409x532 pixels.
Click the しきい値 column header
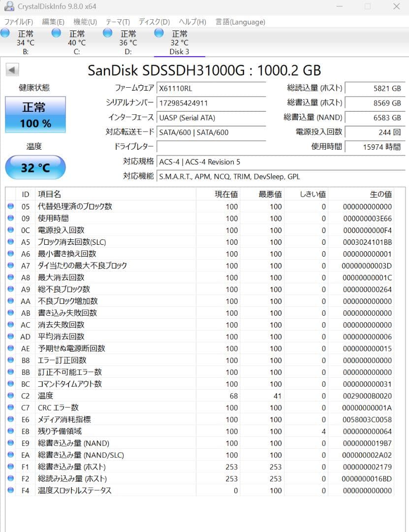pyautogui.click(x=306, y=195)
